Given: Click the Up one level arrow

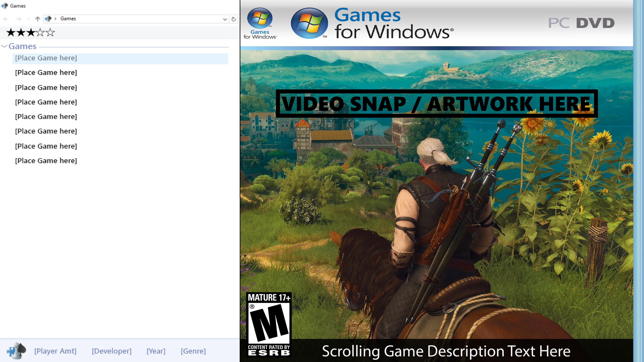Looking at the screenshot, I should point(38,19).
